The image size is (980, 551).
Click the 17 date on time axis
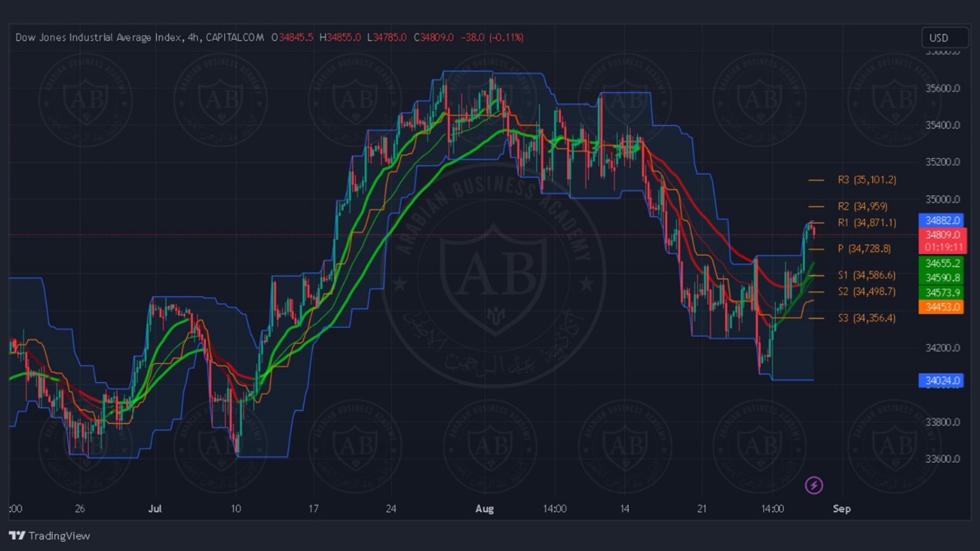pyautogui.click(x=314, y=509)
